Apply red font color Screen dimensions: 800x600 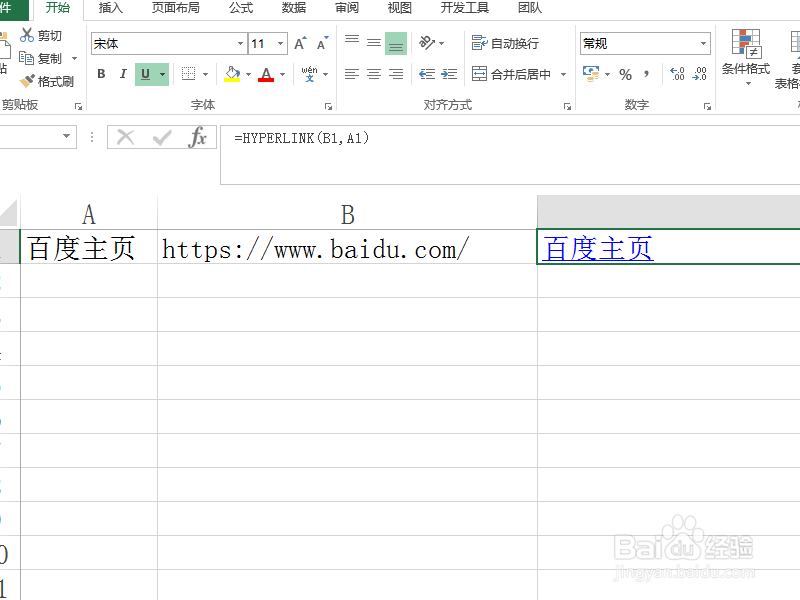(266, 74)
